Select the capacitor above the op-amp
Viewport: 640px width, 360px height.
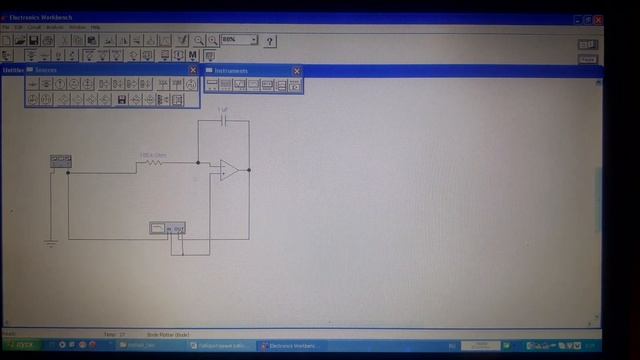click(x=223, y=120)
